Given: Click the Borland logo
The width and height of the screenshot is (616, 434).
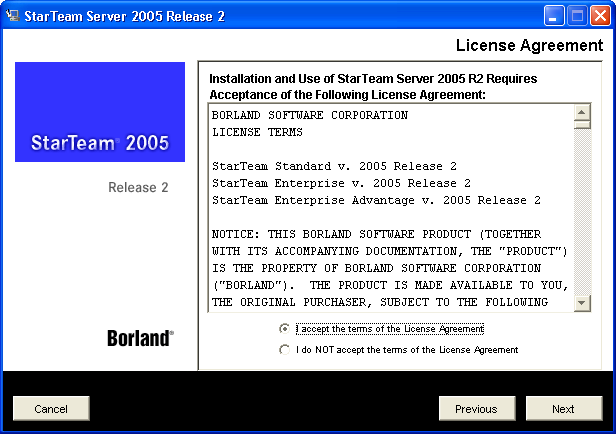Looking at the screenshot, I should click(140, 338).
